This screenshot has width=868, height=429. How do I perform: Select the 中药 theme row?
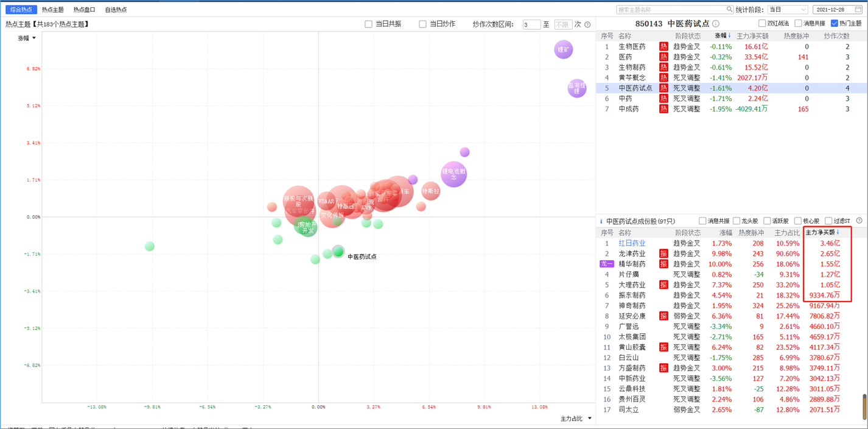click(732, 98)
